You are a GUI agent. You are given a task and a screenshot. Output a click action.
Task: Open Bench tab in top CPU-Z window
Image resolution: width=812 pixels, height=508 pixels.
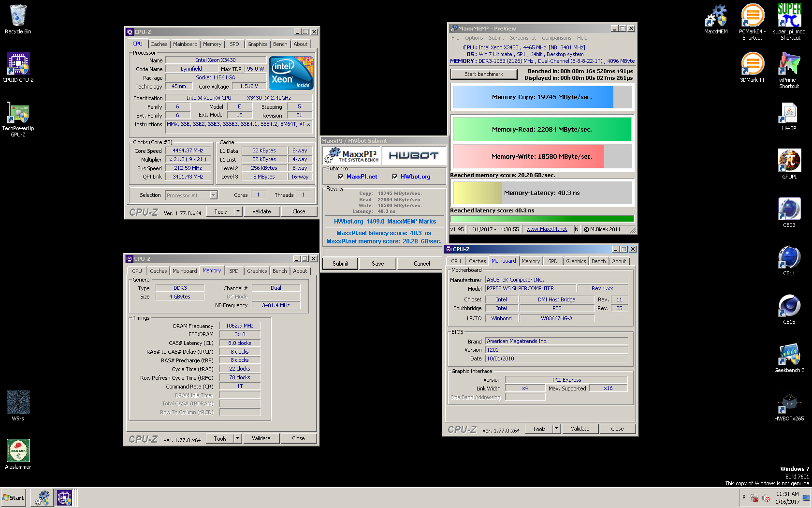(x=280, y=44)
